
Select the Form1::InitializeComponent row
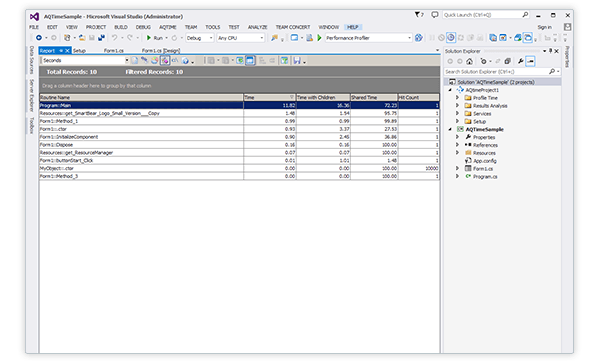pos(239,137)
